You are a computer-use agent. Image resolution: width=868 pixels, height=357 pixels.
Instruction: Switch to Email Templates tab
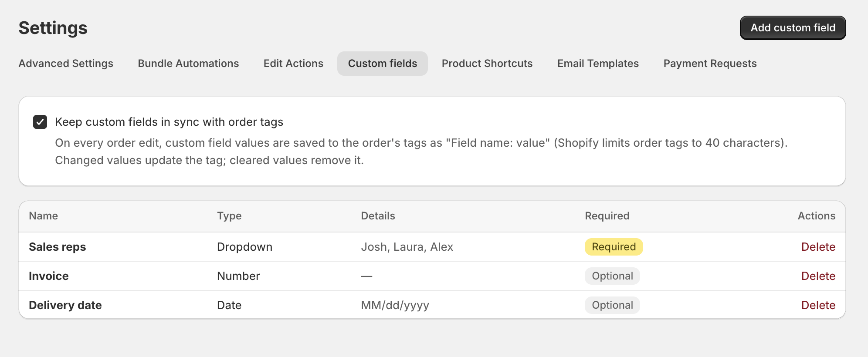(598, 64)
